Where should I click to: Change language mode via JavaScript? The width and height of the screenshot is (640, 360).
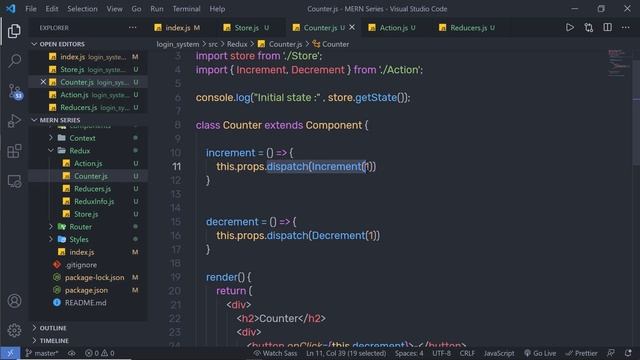tap(499, 353)
